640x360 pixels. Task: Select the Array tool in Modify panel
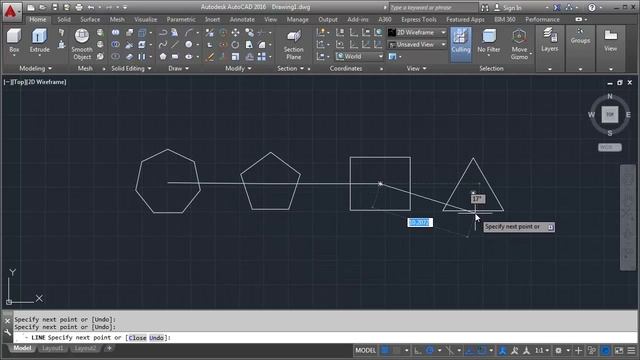262,56
